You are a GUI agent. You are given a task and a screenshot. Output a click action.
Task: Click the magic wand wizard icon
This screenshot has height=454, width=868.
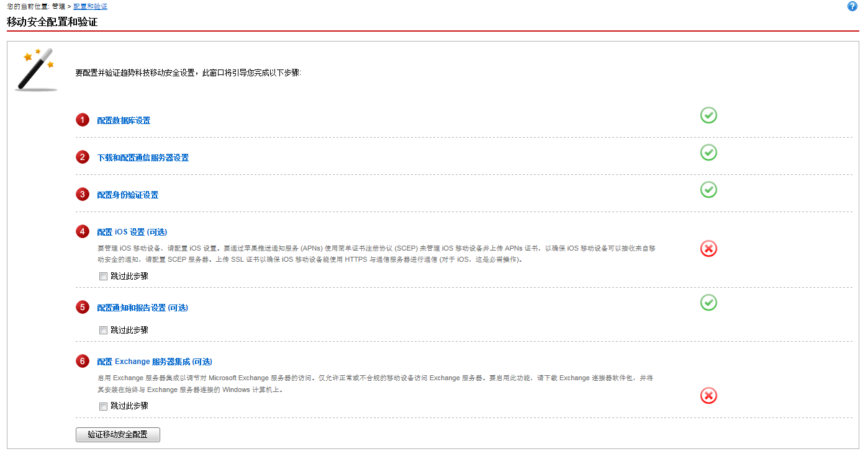tap(37, 69)
